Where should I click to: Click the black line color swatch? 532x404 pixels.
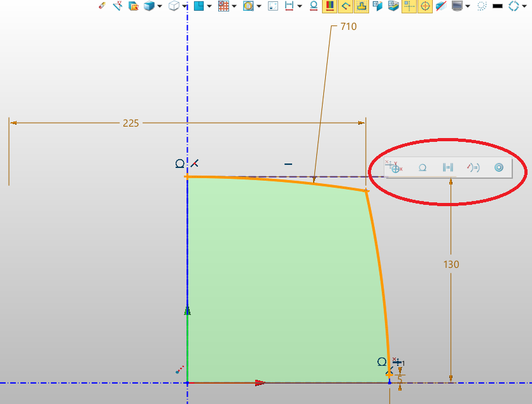[498, 6]
